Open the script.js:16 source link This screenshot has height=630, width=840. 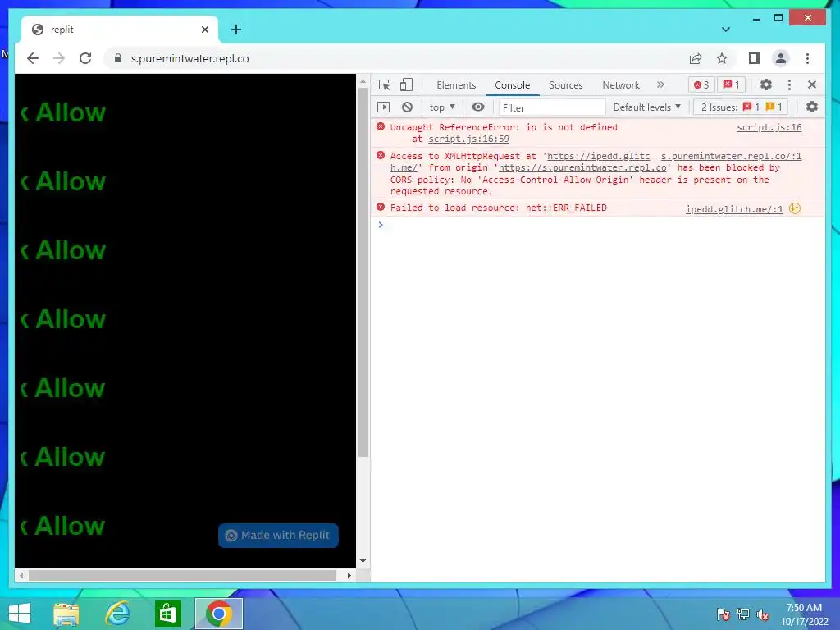pyautogui.click(x=769, y=127)
